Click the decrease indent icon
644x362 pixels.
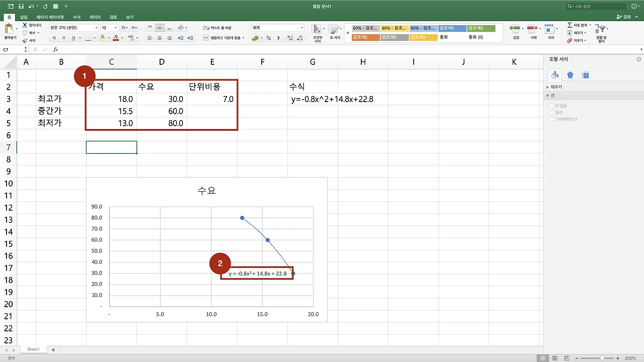[181, 38]
